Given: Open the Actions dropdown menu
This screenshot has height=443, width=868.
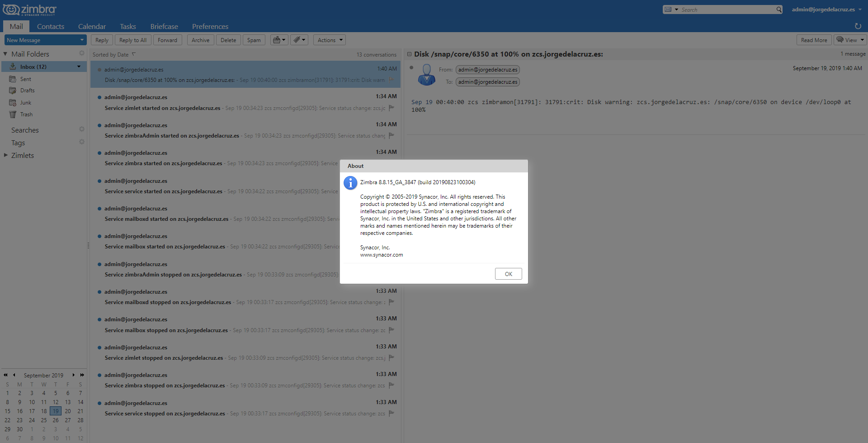Looking at the screenshot, I should [329, 40].
